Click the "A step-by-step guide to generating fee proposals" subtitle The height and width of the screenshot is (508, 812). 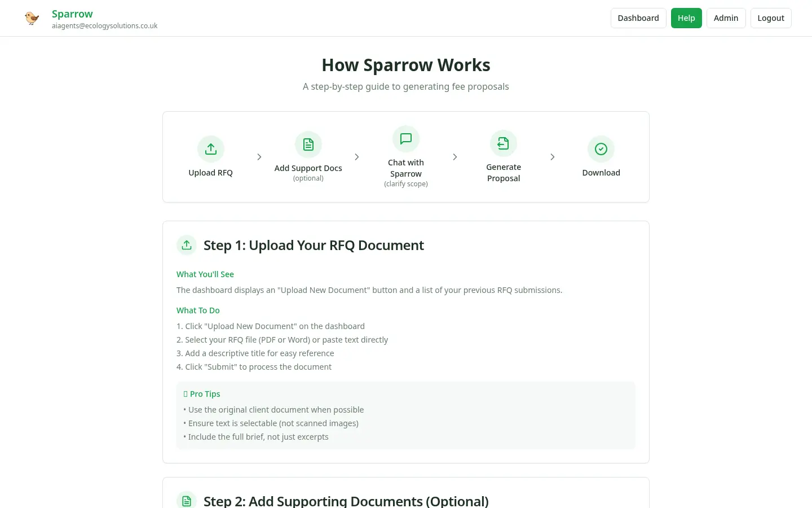click(406, 86)
